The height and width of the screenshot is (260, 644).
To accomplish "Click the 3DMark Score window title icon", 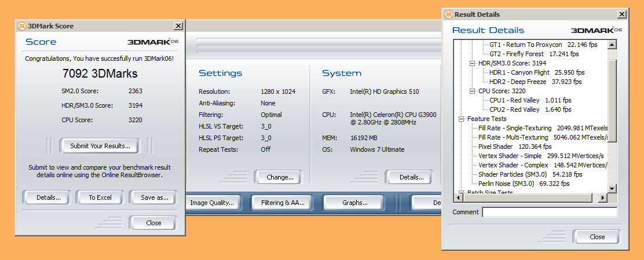I will coord(22,26).
